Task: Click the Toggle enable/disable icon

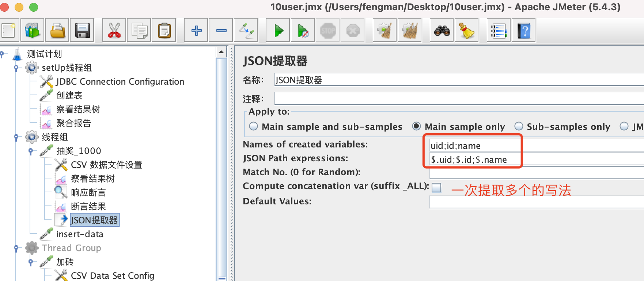Action: (x=246, y=31)
